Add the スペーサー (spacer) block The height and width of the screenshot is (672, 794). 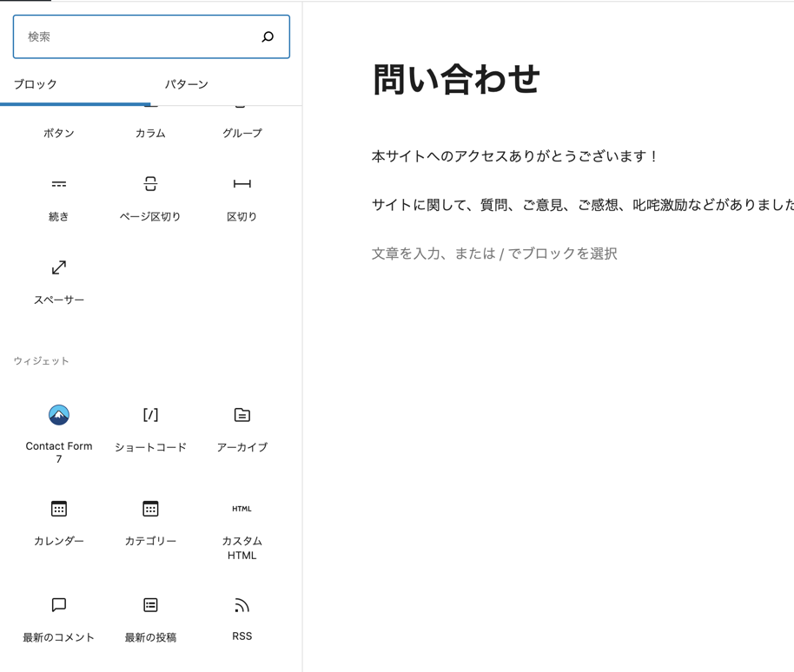click(59, 281)
